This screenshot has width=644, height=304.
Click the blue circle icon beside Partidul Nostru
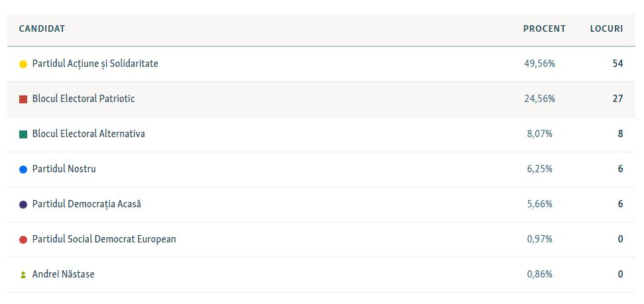[x=23, y=170]
